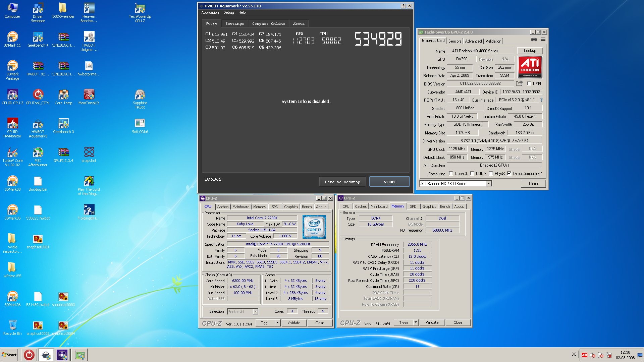644x362 pixels.
Task: Toggle the CUDA checkbox
Action: pos(472,174)
